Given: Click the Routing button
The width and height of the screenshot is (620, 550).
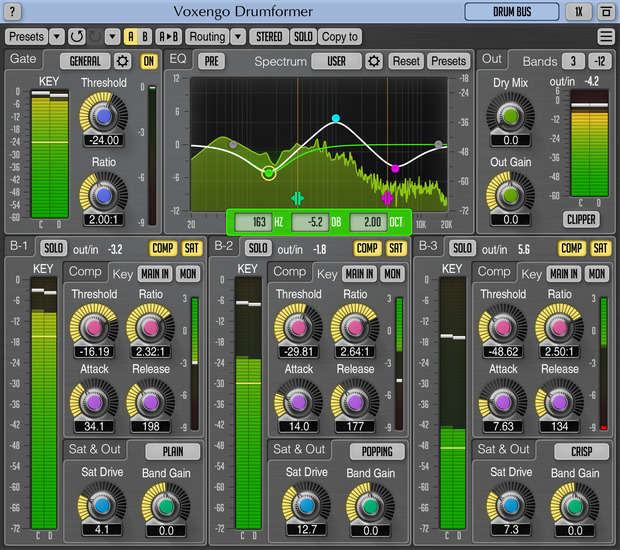Looking at the screenshot, I should pos(207,37).
